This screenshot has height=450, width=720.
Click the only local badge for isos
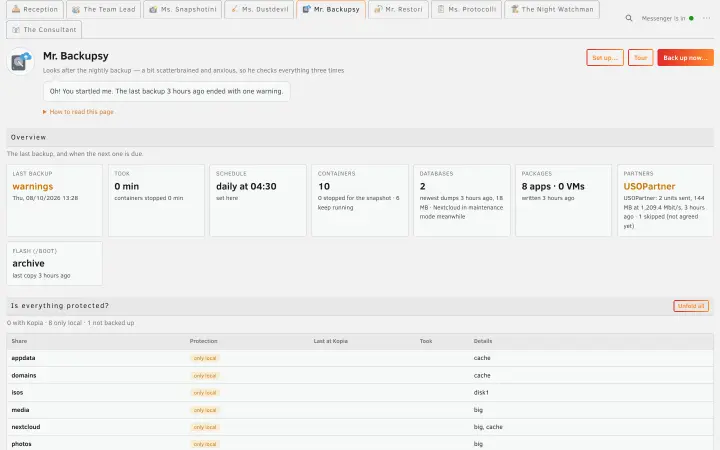pos(205,393)
